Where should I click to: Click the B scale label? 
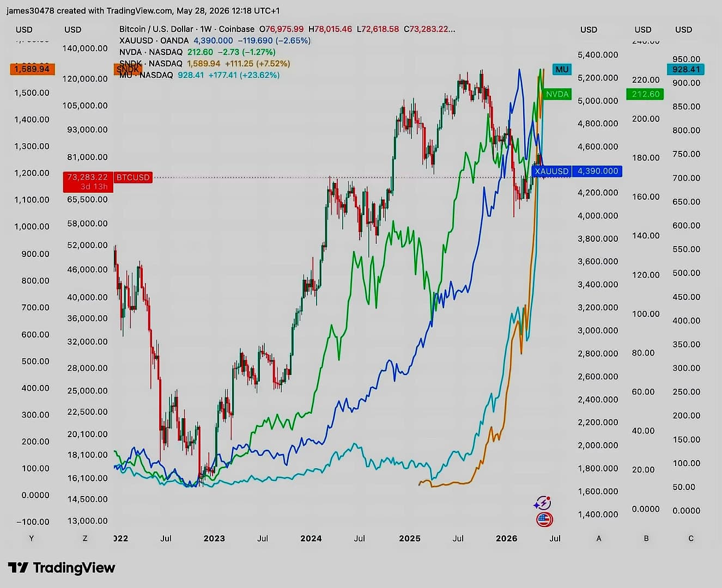coord(646,538)
